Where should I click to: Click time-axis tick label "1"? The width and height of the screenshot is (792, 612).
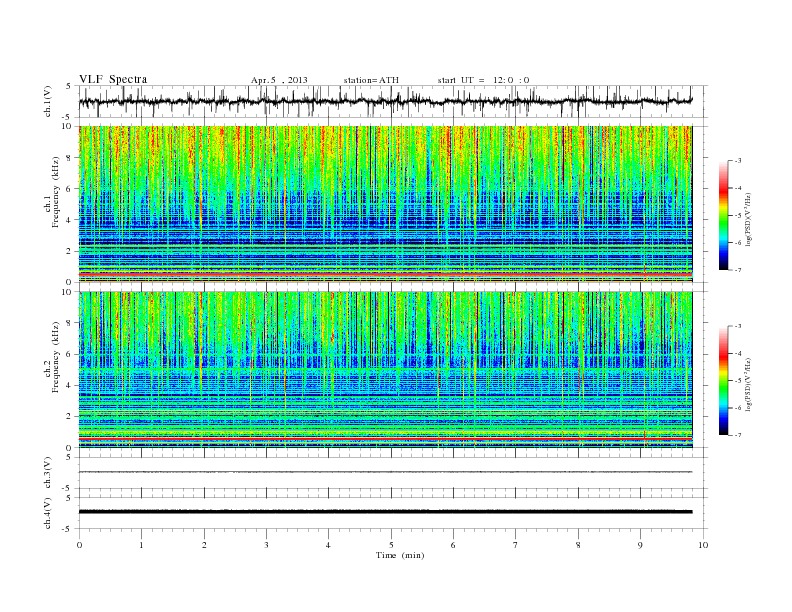pos(141,545)
